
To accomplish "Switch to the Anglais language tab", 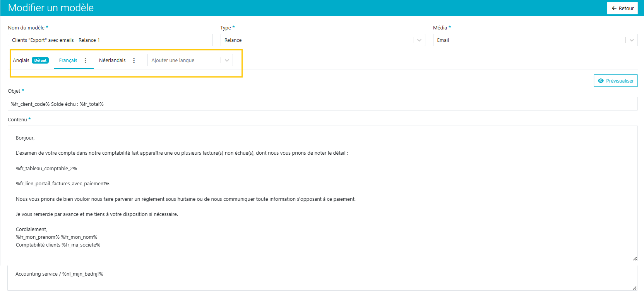I will tap(21, 60).
